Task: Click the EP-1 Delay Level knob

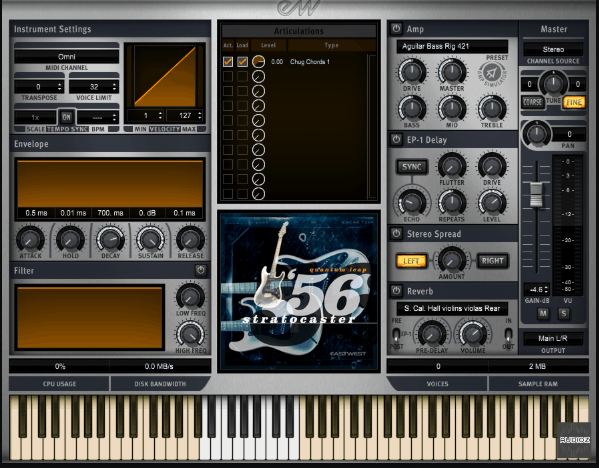Action: pos(492,202)
